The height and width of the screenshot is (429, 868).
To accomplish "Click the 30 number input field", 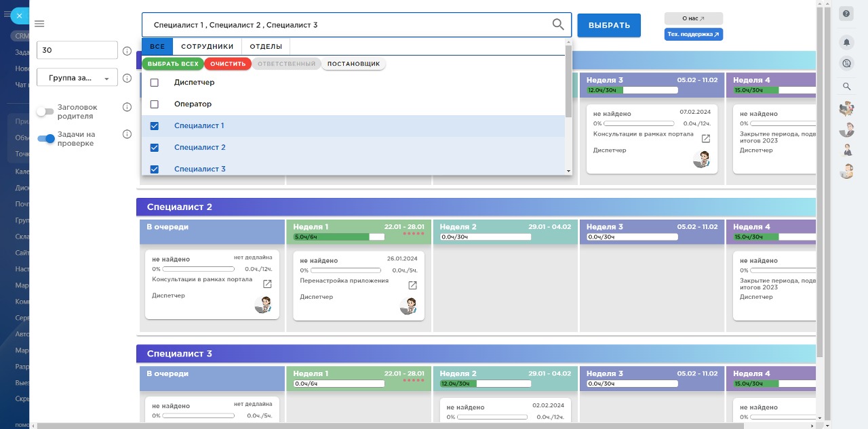I will [x=77, y=50].
